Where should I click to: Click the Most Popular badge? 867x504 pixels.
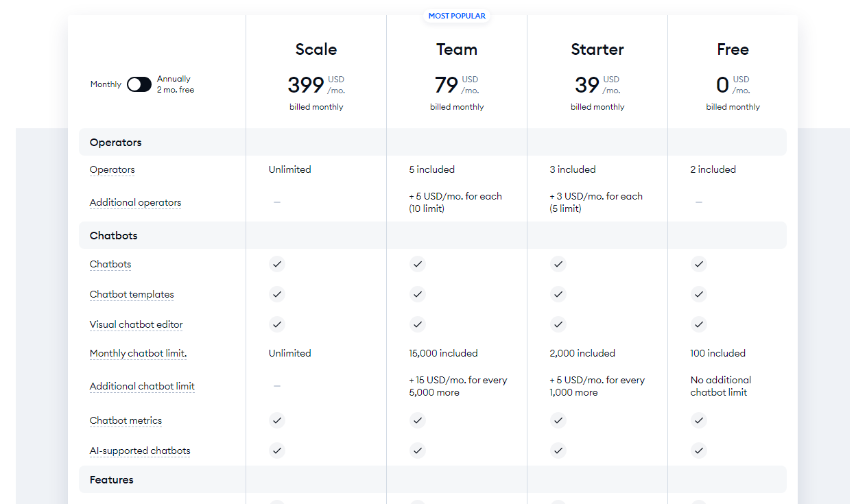[457, 16]
